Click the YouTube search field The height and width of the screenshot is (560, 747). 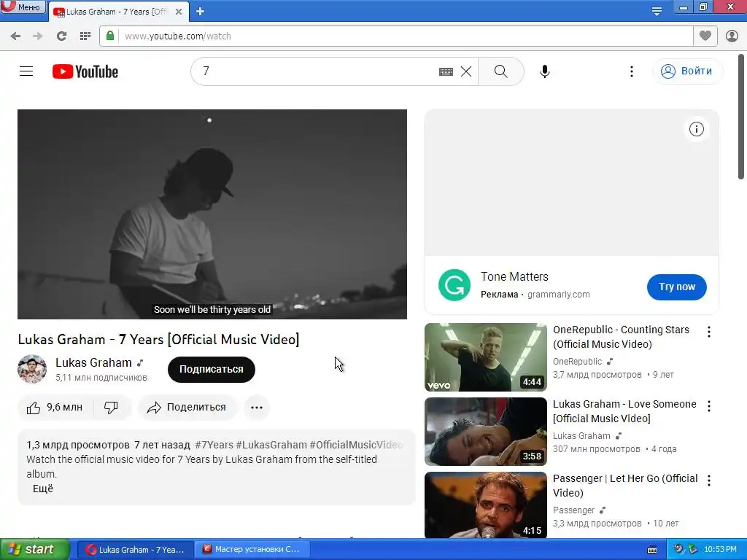click(x=314, y=71)
